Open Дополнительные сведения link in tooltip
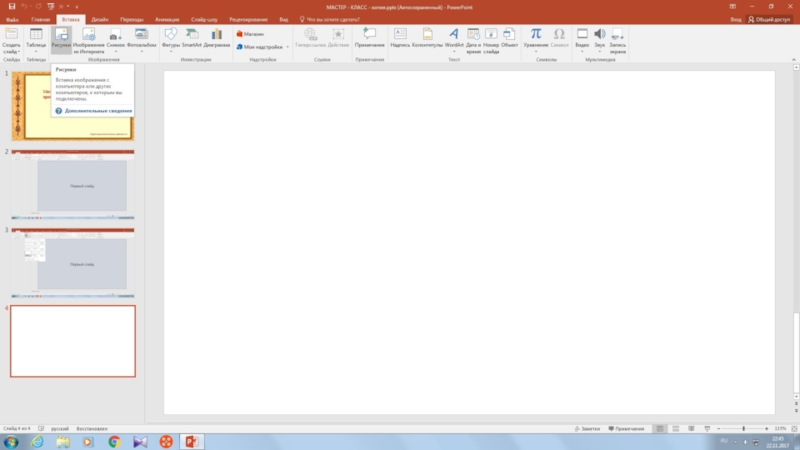Image resolution: width=800 pixels, height=450 pixels. tap(98, 111)
